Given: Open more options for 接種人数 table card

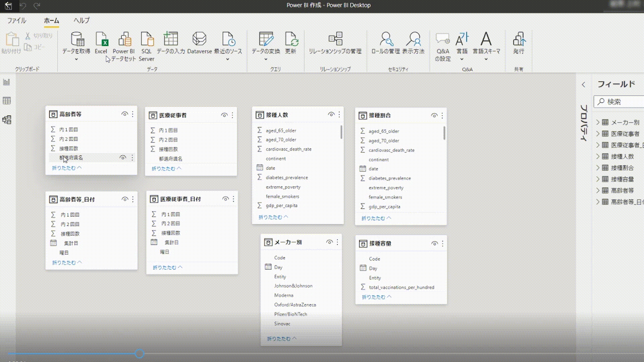Looking at the screenshot, I should coord(339,115).
